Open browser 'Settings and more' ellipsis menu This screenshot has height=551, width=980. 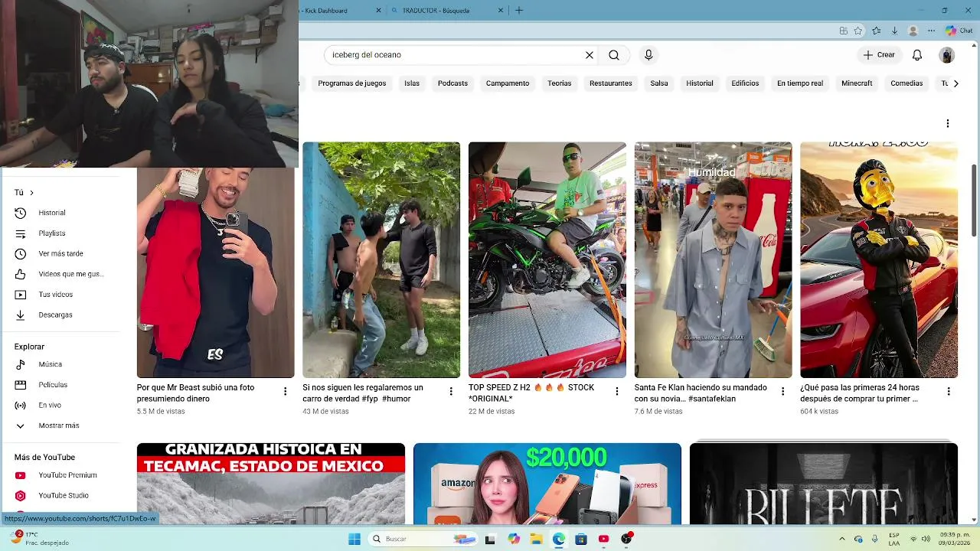click(x=931, y=31)
